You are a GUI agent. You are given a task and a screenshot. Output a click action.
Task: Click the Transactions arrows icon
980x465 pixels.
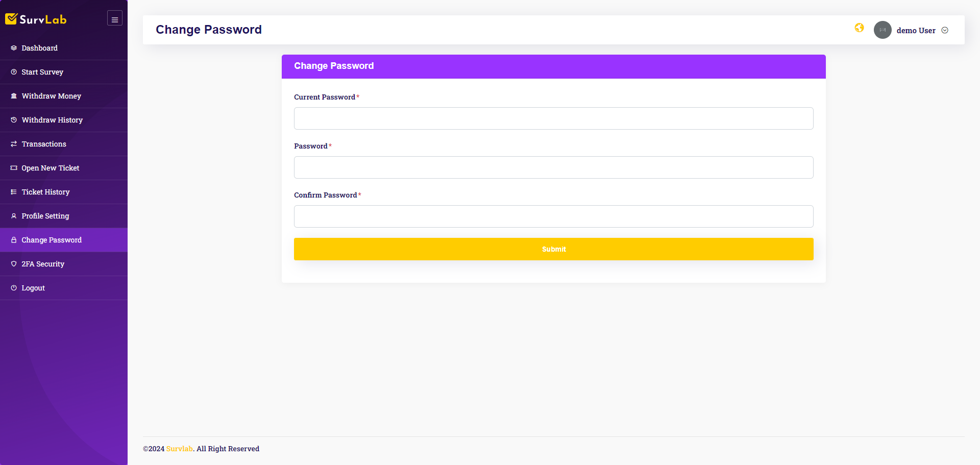tap(13, 143)
